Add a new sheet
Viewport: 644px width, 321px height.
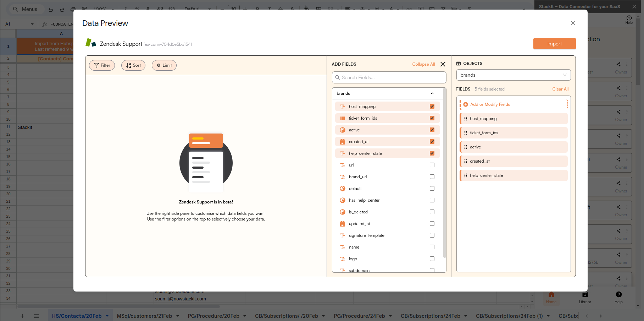coord(22,316)
